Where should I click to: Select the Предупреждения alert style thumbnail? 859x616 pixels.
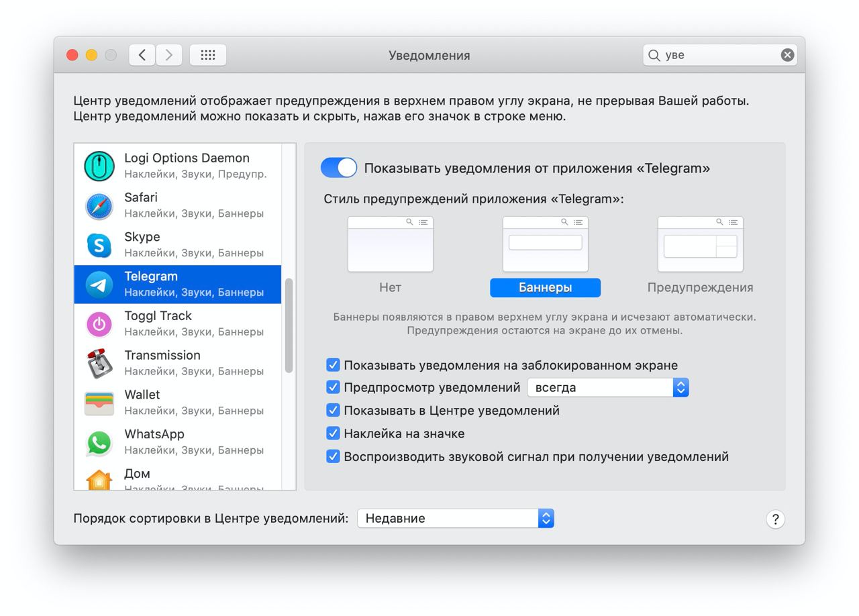tap(700, 244)
